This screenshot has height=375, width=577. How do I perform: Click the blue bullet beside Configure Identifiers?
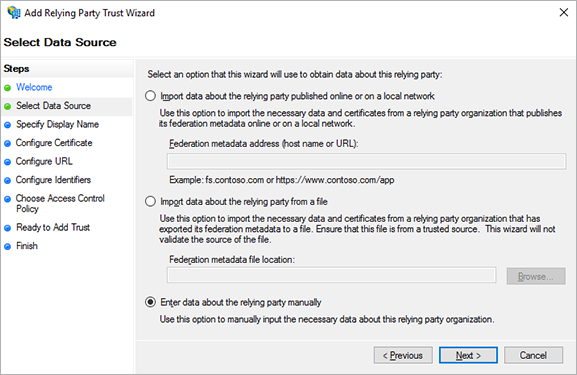click(x=7, y=180)
